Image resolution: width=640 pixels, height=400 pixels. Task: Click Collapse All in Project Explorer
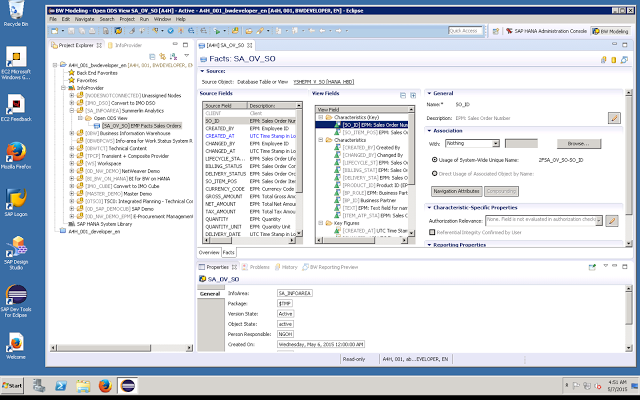tap(152, 57)
